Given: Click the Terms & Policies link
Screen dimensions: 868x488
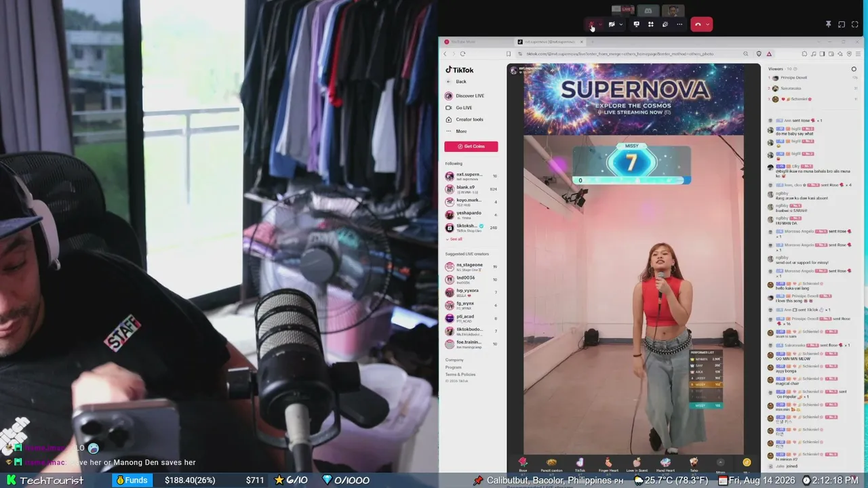Looking at the screenshot, I should 460,374.
